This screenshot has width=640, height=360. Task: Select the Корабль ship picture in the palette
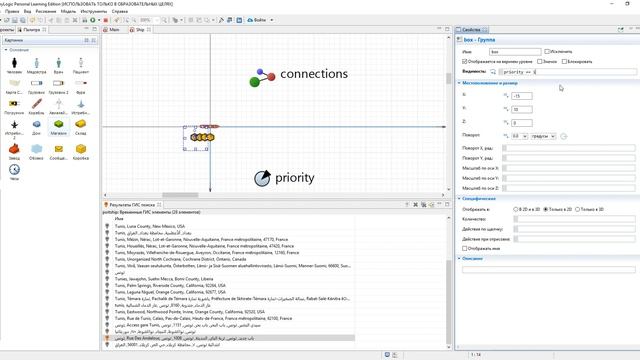[36, 104]
